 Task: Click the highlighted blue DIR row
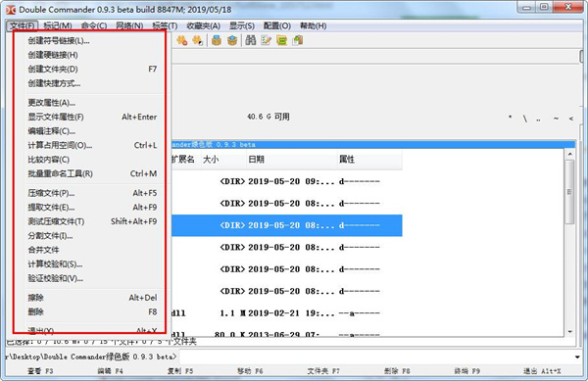287,225
